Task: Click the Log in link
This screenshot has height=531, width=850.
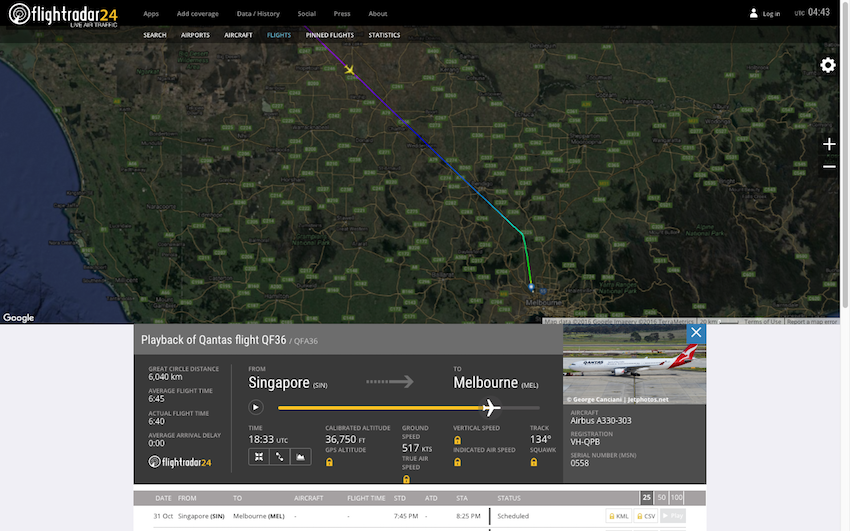Action: 771,14
